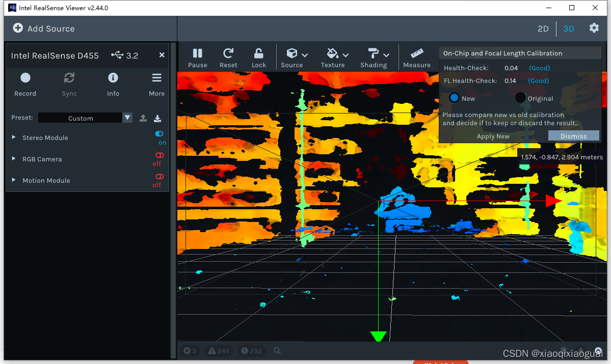Click the FL Health-Check 0.14 value
This screenshot has width=611, height=364.
pos(510,81)
